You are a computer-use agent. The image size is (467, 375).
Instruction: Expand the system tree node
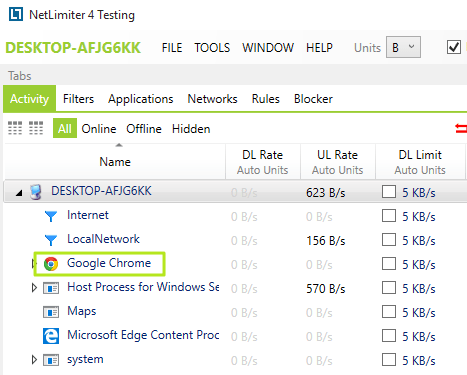click(34, 360)
